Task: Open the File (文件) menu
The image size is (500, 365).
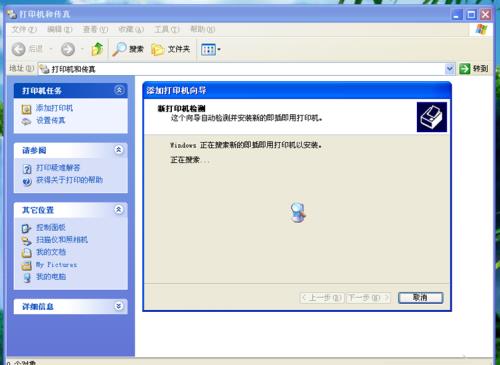Action: tap(24, 29)
